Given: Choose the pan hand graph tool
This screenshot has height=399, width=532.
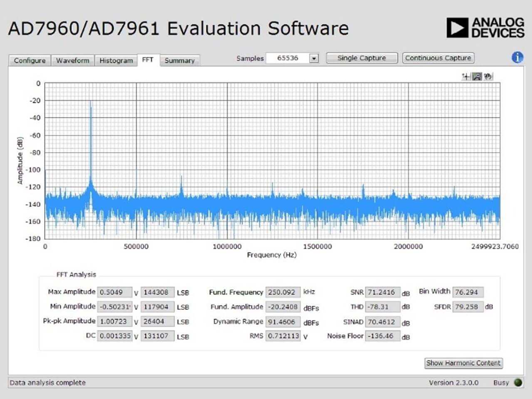Looking at the screenshot, I should (x=488, y=76).
